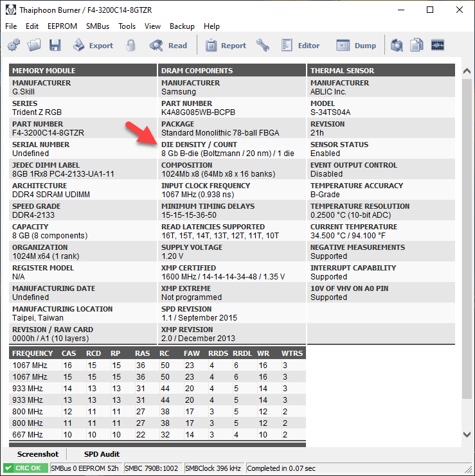The height and width of the screenshot is (476, 475).
Task: Click the Thaiphoon Burner title bar icon
Action: [11, 10]
